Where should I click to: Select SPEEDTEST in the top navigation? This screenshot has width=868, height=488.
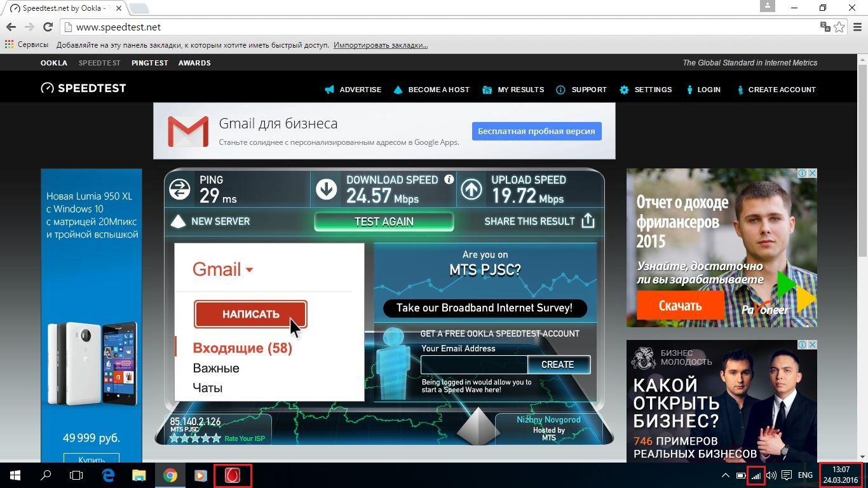click(x=100, y=63)
